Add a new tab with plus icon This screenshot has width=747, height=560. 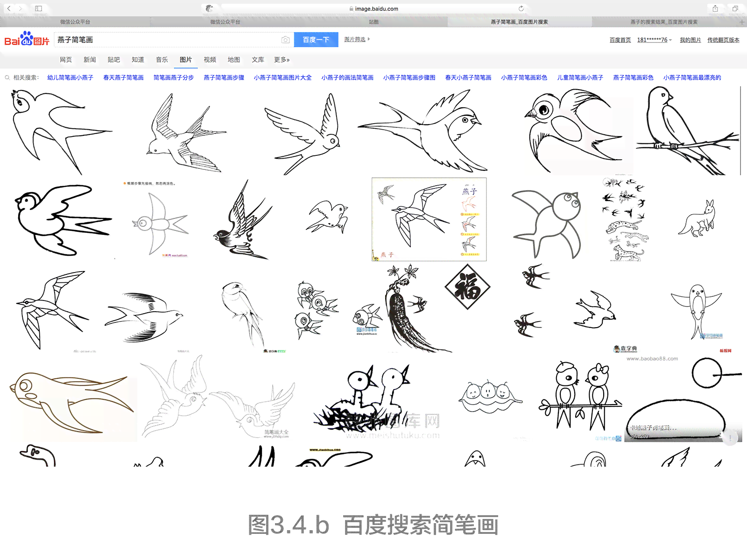pos(742,22)
